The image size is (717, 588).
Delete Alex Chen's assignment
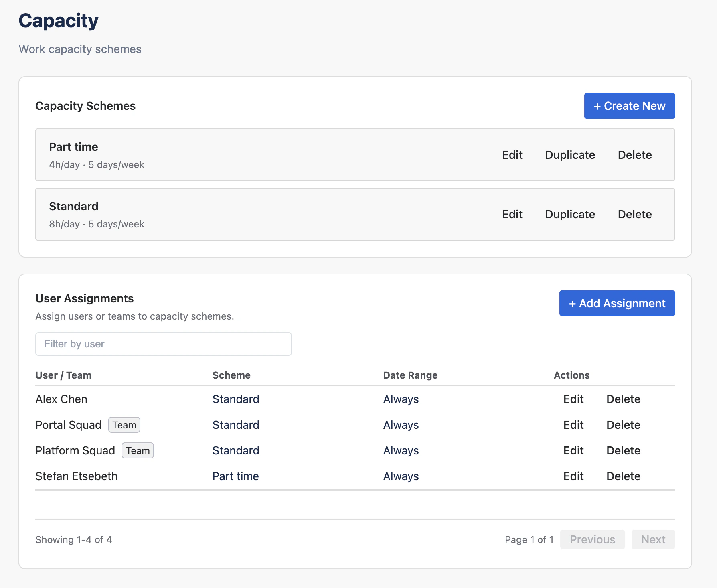coord(623,399)
